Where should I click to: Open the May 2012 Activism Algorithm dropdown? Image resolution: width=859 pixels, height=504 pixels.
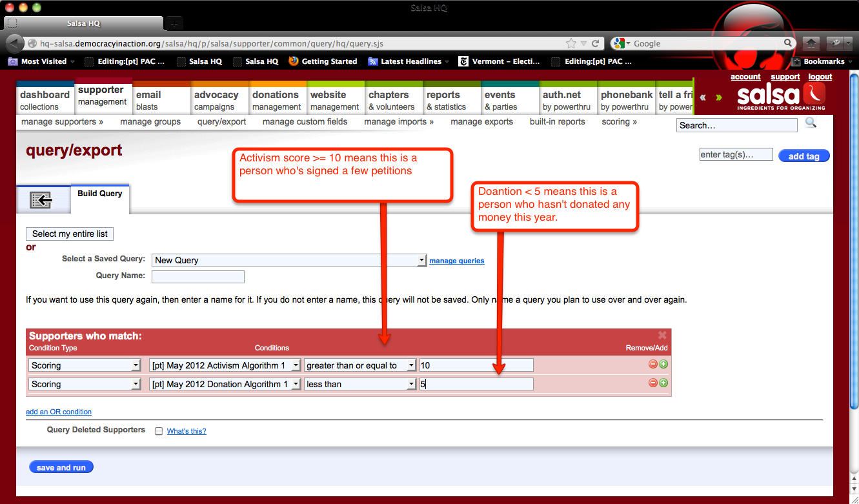[225, 365]
